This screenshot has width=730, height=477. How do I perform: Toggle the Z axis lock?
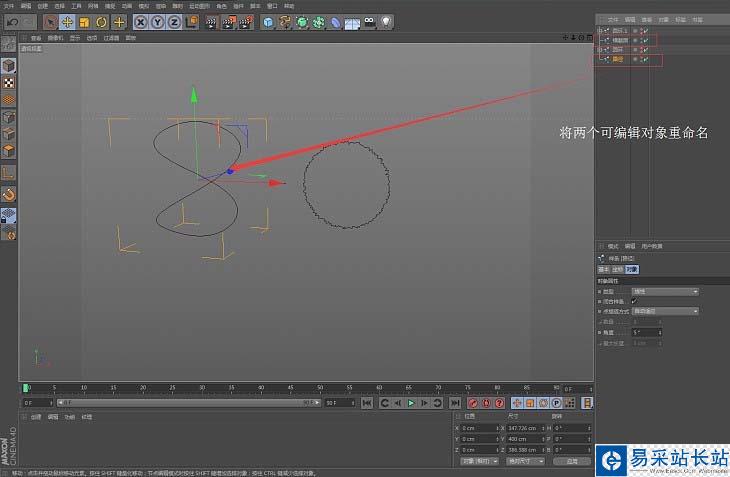pyautogui.click(x=174, y=22)
